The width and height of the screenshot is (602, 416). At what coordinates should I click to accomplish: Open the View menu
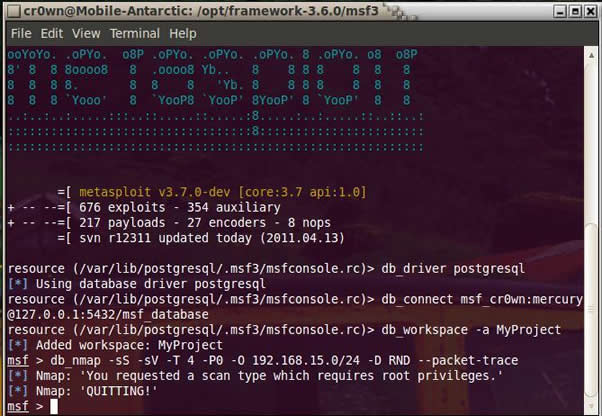point(86,34)
